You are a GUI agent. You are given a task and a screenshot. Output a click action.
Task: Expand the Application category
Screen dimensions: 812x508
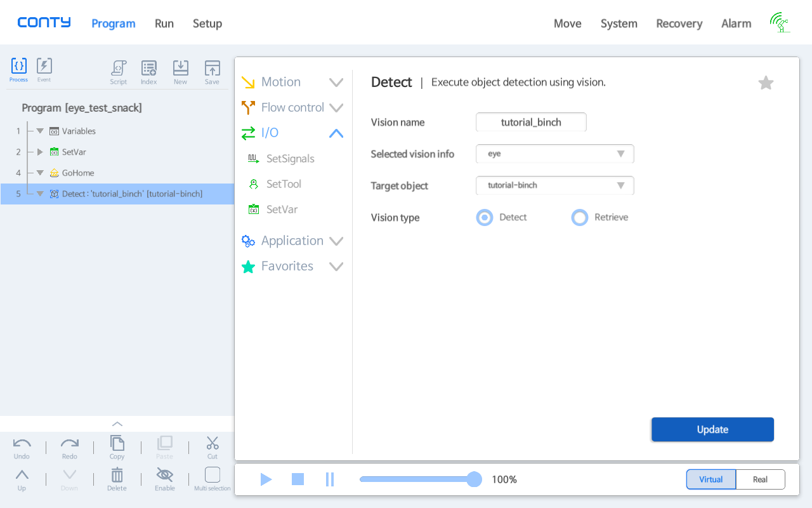(x=336, y=241)
